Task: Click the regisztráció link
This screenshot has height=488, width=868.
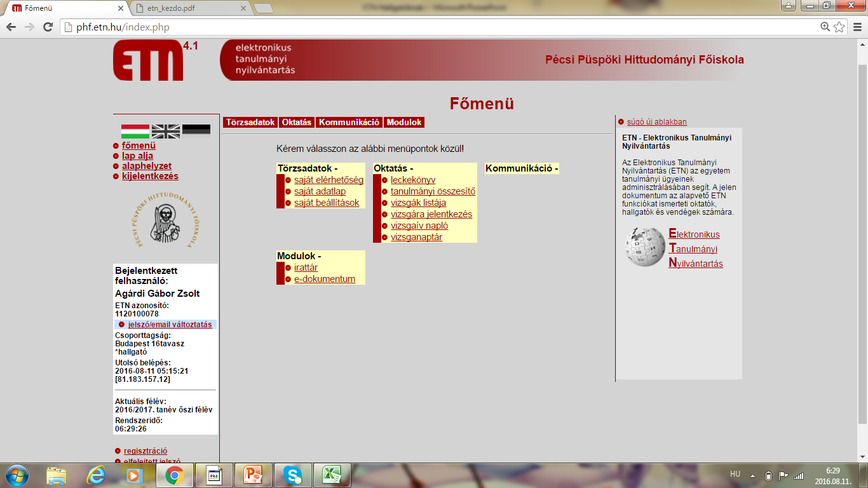Action: tap(146, 451)
